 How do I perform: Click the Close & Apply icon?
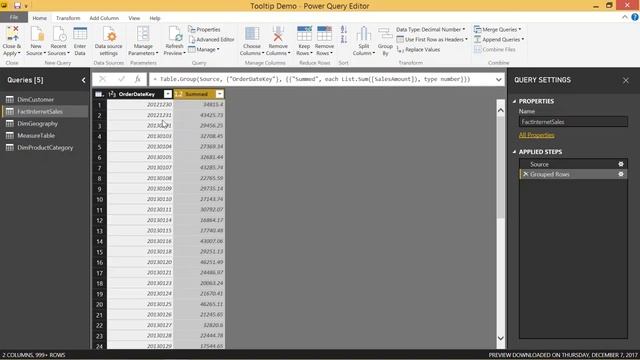[x=12, y=34]
